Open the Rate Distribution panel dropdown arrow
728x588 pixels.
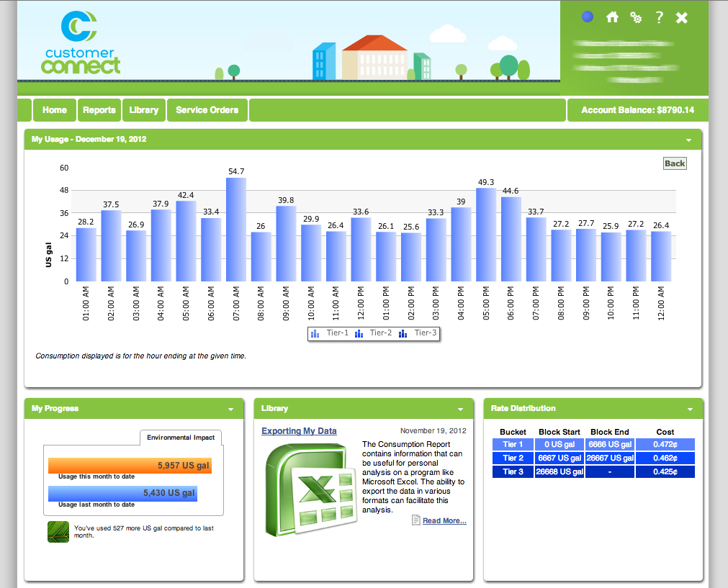pos(690,410)
